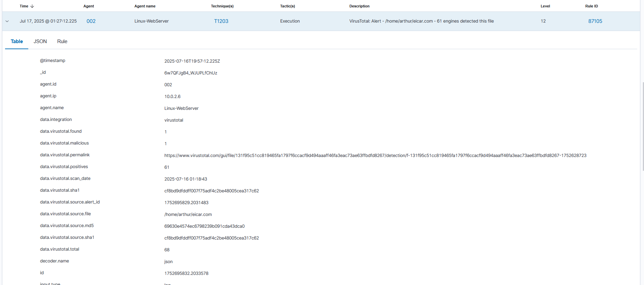Click the Description column header

click(359, 6)
